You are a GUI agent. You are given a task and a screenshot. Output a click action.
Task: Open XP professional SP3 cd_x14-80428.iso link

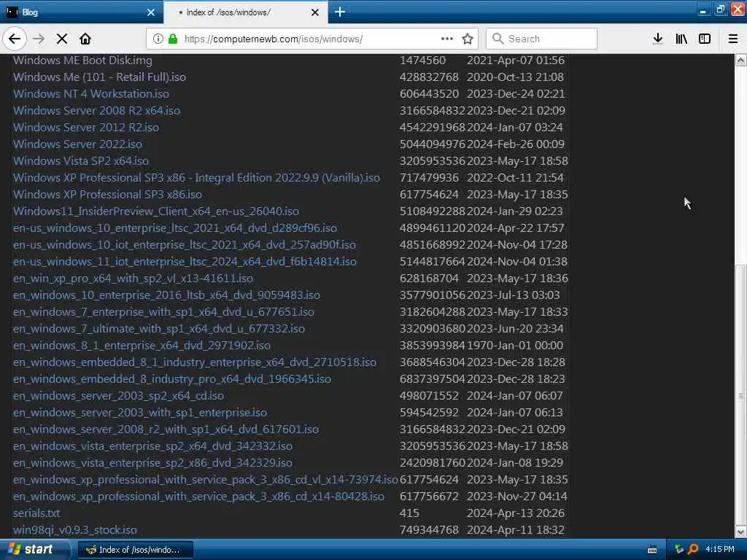click(198, 496)
